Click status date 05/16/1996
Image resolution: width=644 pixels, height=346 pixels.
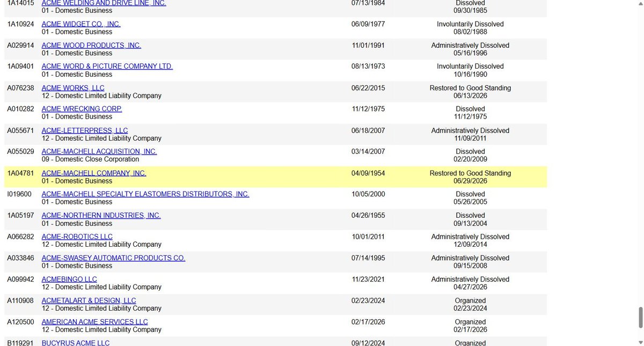point(470,53)
